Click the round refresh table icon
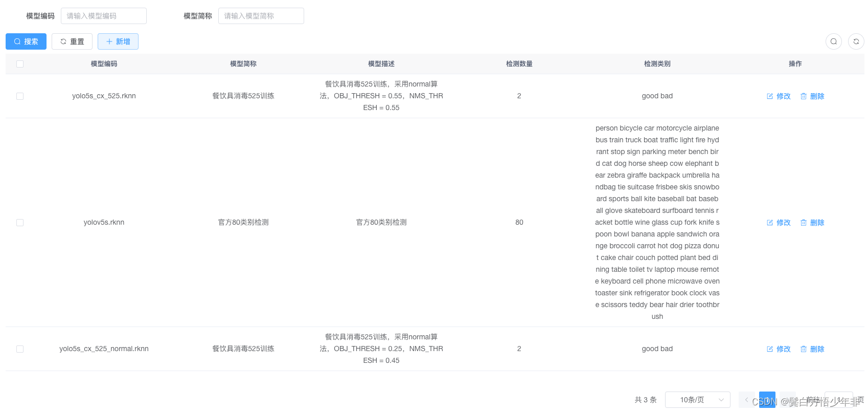This screenshot has height=412, width=868. (x=856, y=41)
